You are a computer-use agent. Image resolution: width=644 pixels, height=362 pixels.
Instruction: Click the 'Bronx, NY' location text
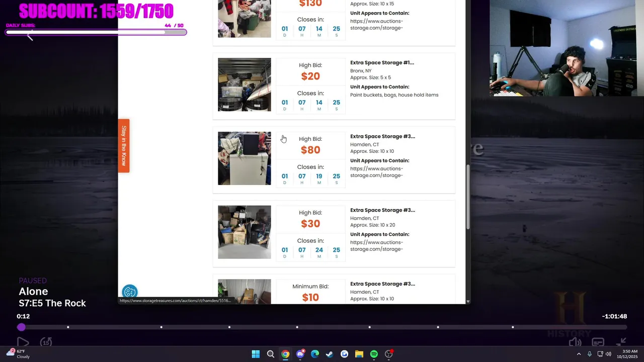pos(361,71)
